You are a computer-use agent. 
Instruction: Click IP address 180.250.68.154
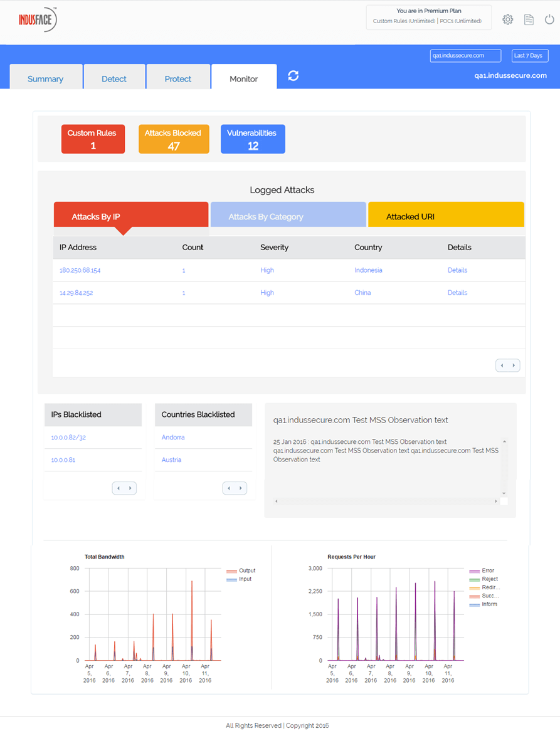click(x=80, y=270)
